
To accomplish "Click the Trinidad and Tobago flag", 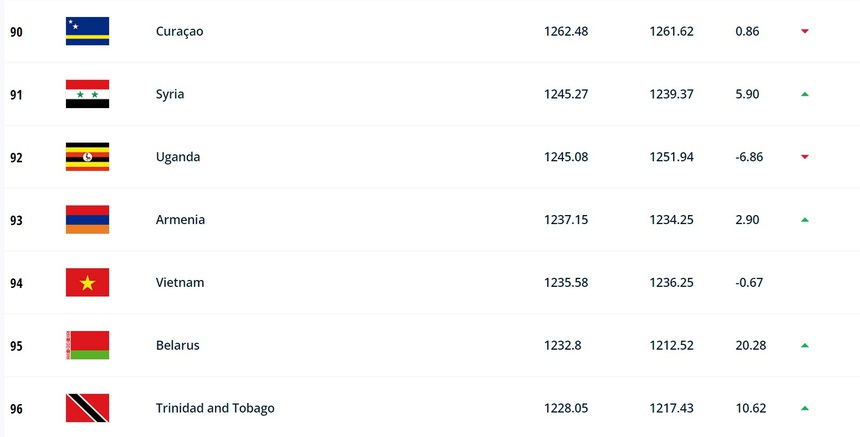I will [x=87, y=408].
